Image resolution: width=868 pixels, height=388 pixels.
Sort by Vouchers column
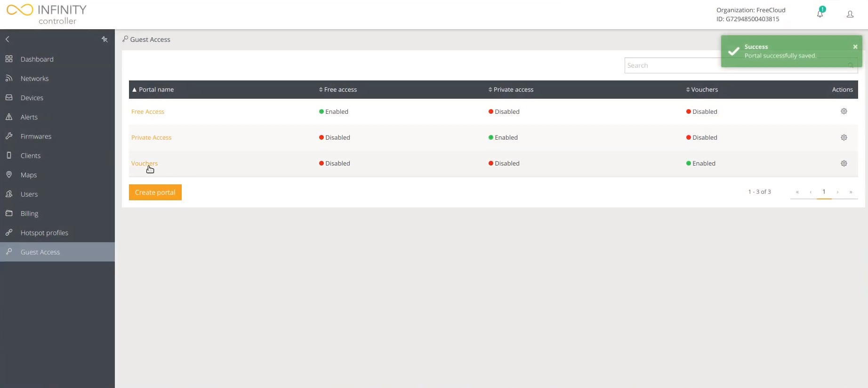[x=702, y=89]
